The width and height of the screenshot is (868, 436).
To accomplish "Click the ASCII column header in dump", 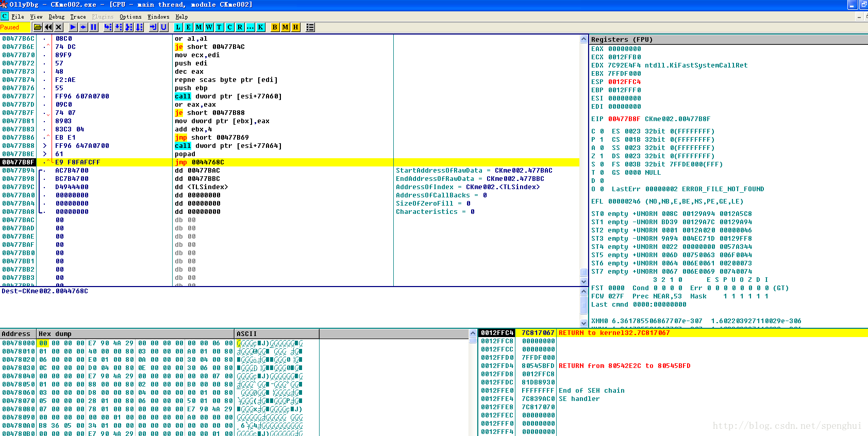I will coord(277,333).
